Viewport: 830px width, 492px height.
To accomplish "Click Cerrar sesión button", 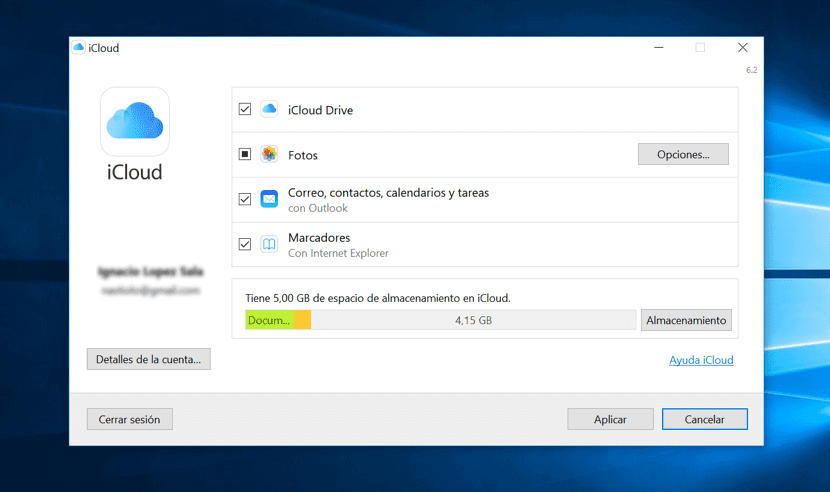I will pyautogui.click(x=130, y=419).
